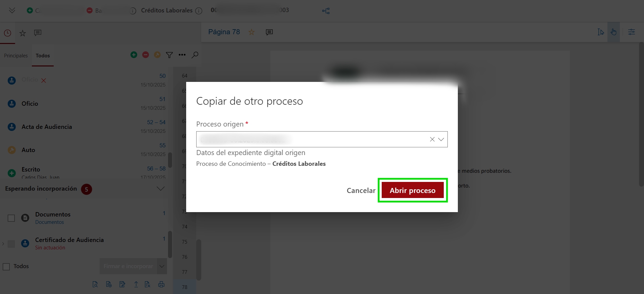Open the print icon in bottom toolbar
Screen dimensions: 644x294
pyautogui.click(x=161, y=284)
